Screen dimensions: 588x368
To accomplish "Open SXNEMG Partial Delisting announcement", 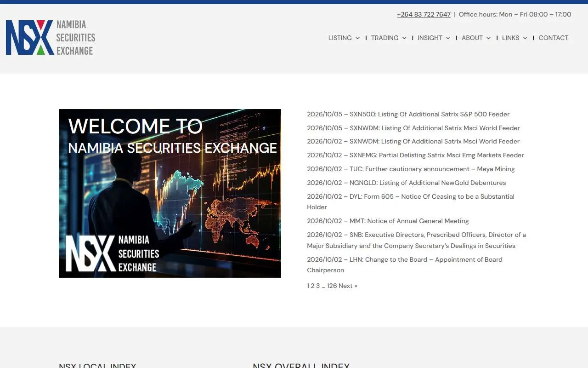I will 415,155.
